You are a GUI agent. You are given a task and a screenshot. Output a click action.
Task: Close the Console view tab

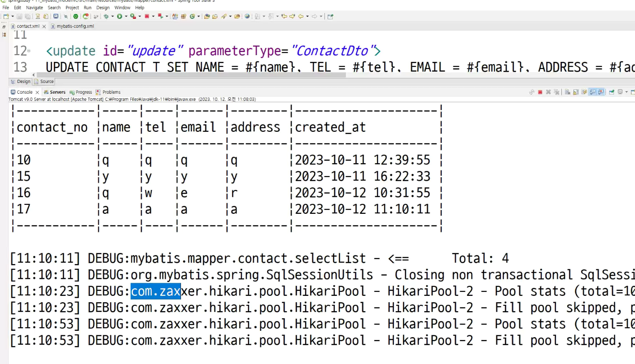(x=38, y=92)
